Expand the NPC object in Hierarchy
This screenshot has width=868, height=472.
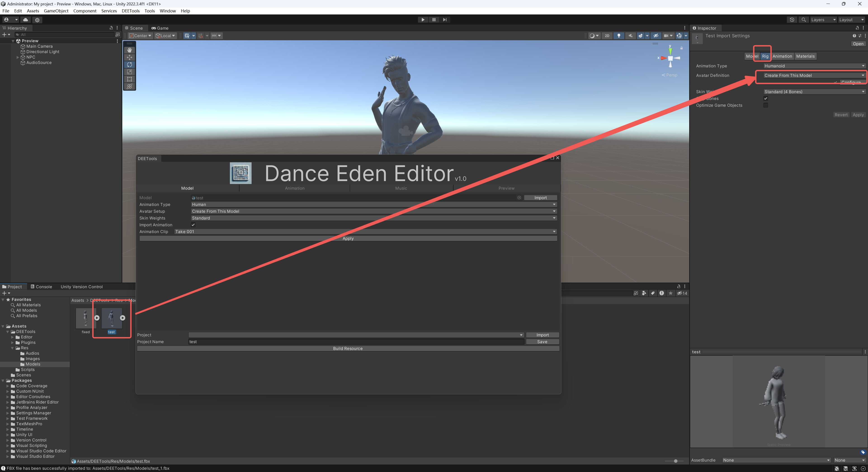18,57
